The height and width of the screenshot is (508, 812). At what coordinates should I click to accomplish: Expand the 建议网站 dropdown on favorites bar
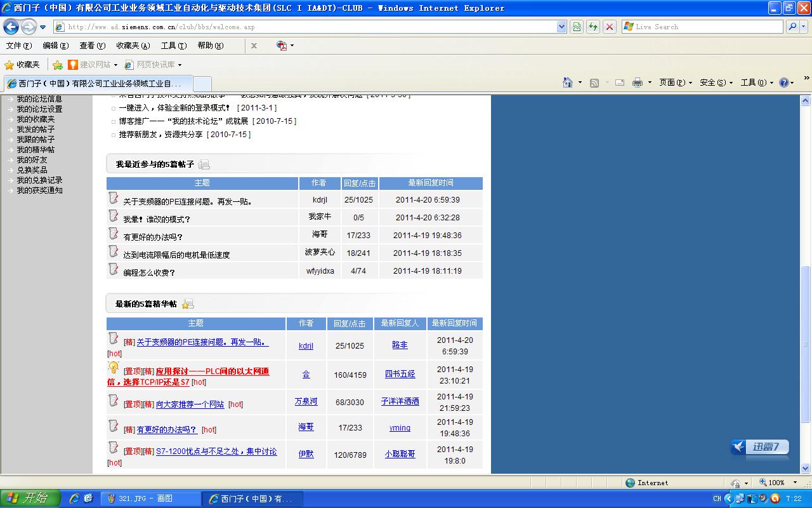(116, 65)
